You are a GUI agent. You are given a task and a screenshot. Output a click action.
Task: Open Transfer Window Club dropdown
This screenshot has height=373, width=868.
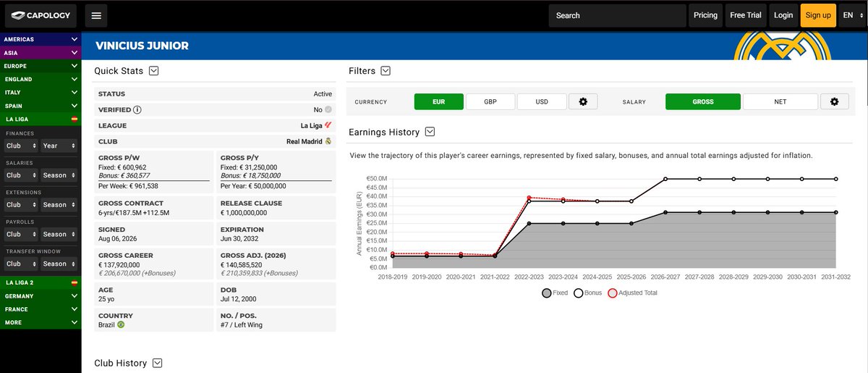tap(20, 264)
